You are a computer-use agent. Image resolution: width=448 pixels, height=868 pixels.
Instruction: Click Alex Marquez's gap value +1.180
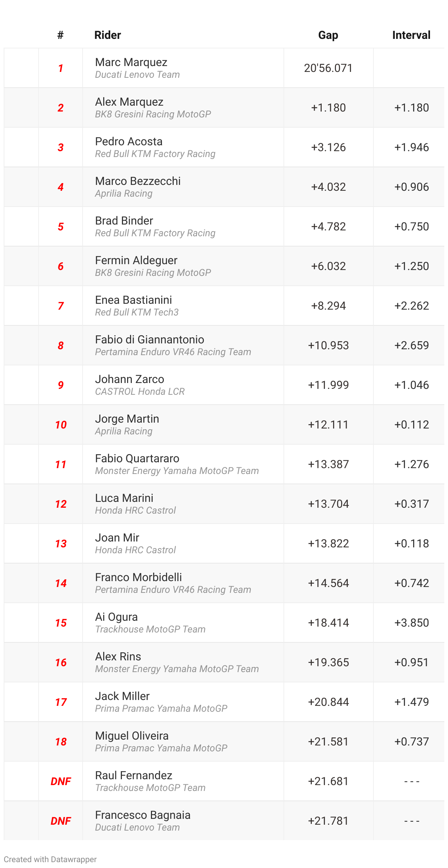pyautogui.click(x=328, y=108)
